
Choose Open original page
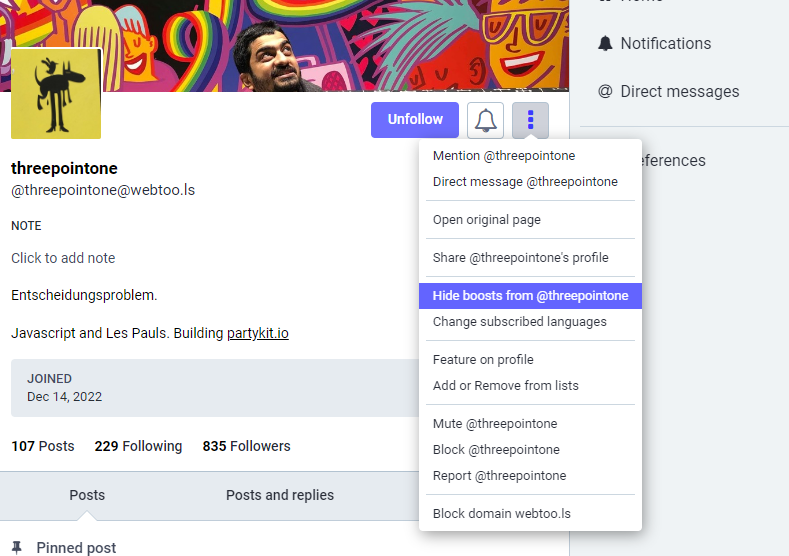(x=530, y=219)
